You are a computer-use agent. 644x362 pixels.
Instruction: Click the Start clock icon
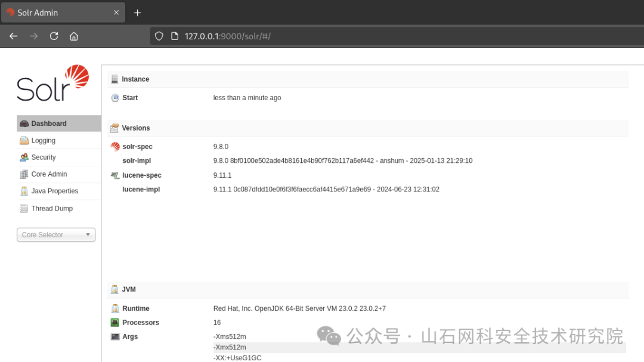(115, 98)
